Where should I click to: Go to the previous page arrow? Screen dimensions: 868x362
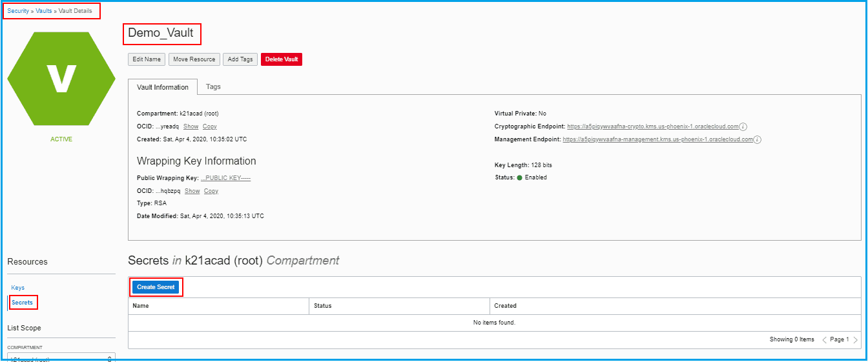click(x=824, y=340)
